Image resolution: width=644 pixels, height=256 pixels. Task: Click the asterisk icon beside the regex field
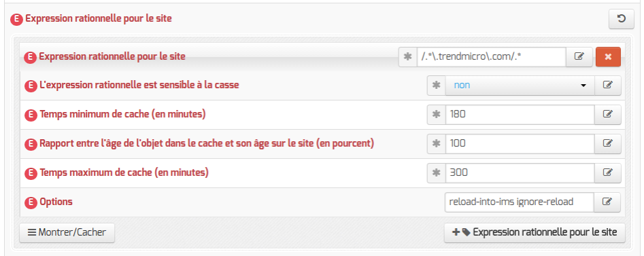pyautogui.click(x=408, y=57)
